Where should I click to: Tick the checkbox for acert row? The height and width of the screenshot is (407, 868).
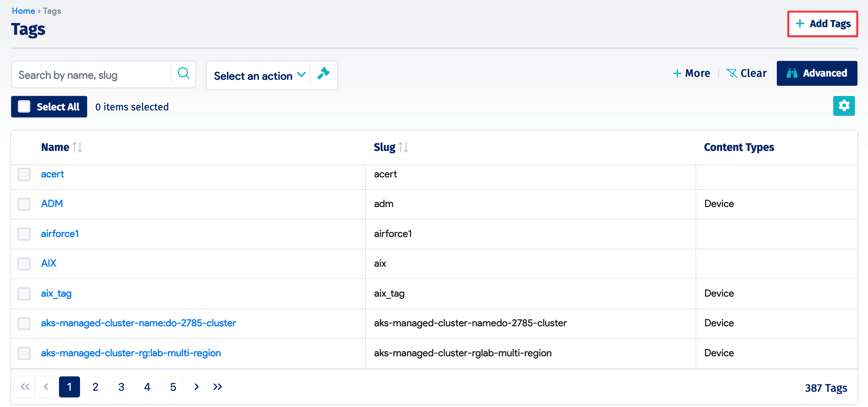click(x=24, y=174)
